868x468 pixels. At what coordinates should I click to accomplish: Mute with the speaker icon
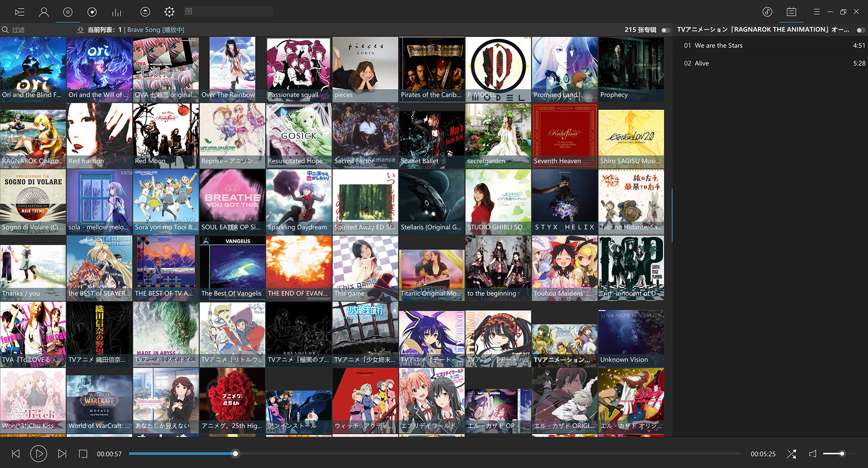click(813, 454)
